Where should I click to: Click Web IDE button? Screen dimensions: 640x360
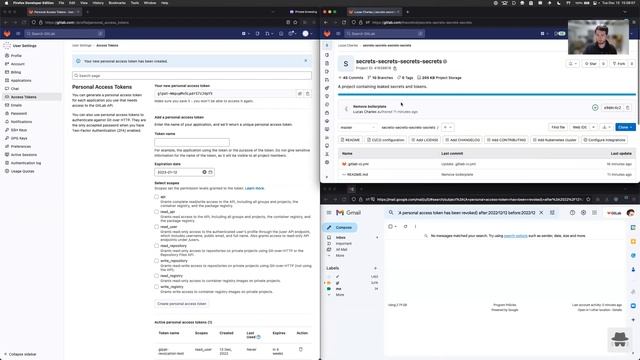pyautogui.click(x=580, y=127)
